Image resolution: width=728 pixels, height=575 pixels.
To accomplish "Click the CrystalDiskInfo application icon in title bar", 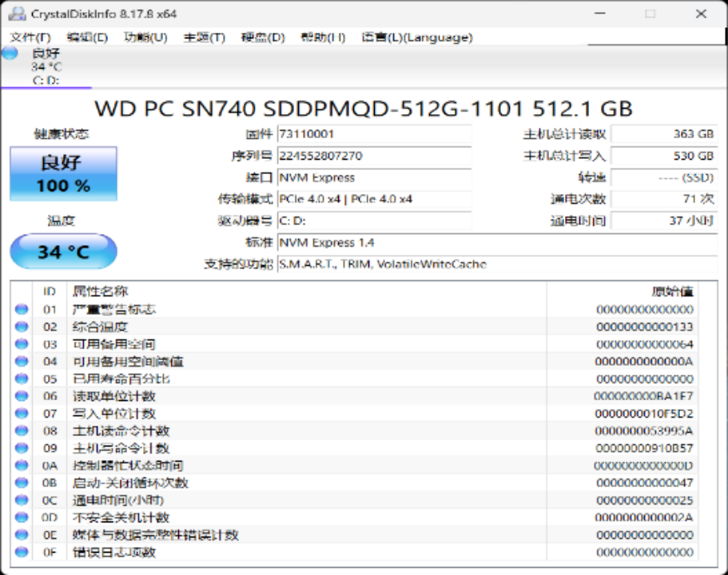I will pos(16,12).
